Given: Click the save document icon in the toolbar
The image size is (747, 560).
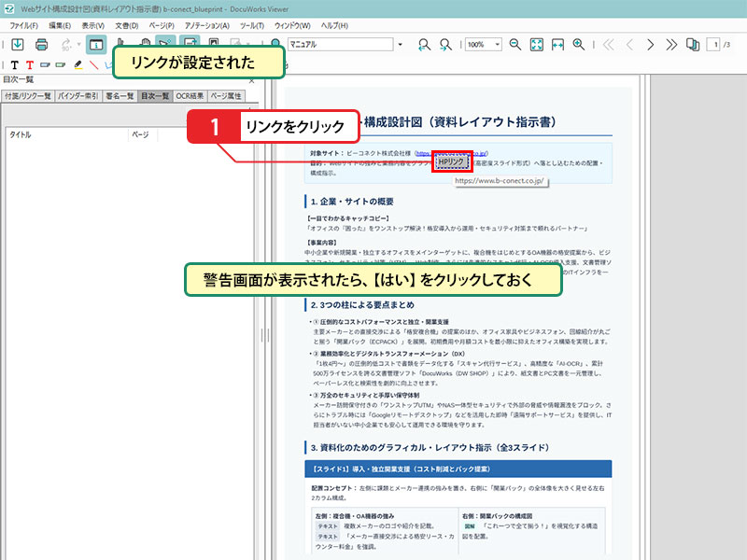Looking at the screenshot, I should tap(18, 44).
